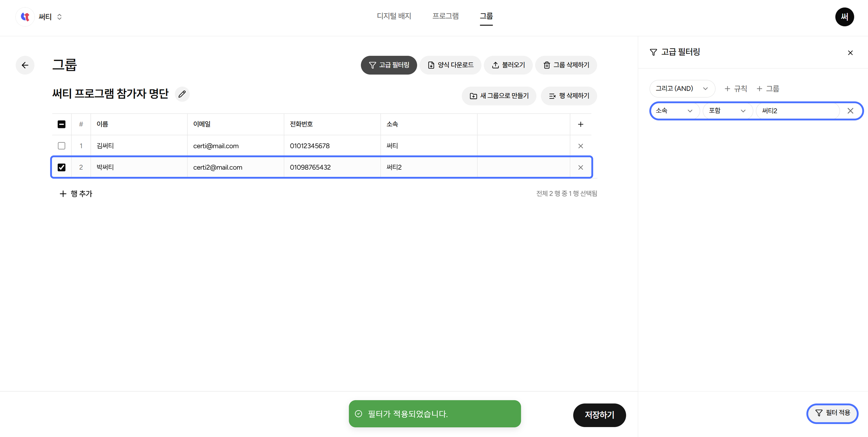
Task: Delete the 김써티 row with X
Action: 581,146
